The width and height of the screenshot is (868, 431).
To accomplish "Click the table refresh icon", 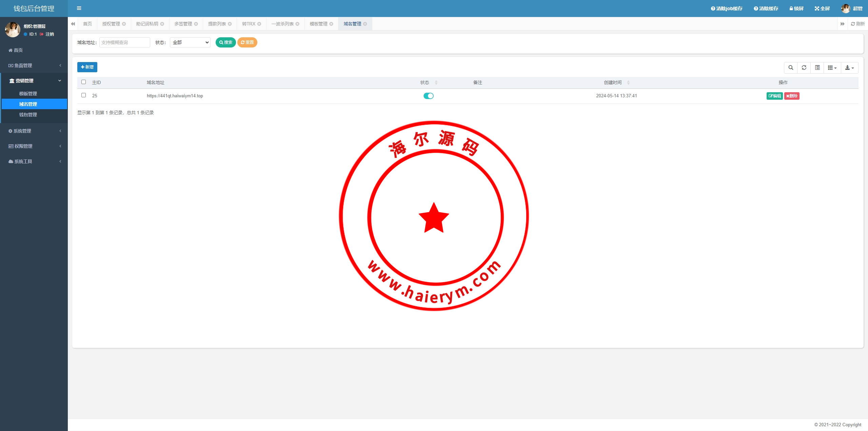I will pos(804,68).
